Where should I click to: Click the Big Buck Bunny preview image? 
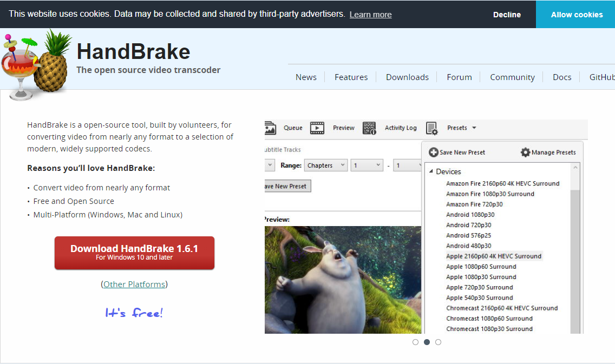pyautogui.click(x=343, y=280)
